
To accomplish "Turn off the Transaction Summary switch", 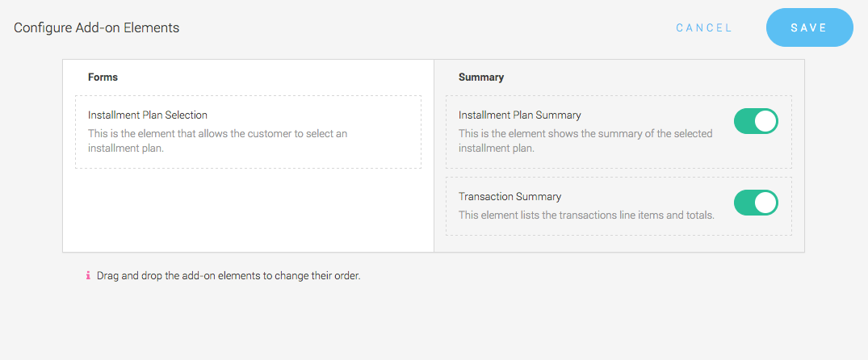I will point(755,203).
